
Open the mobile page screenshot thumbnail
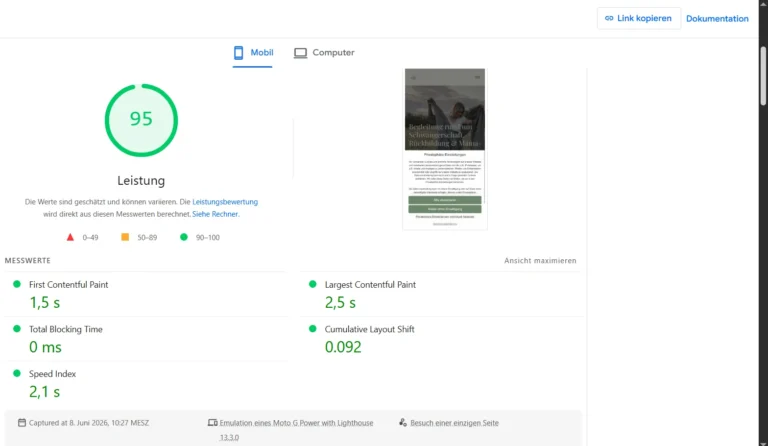[445, 149]
